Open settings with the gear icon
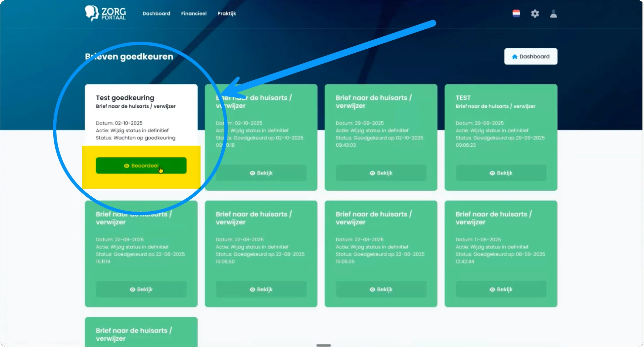The height and width of the screenshot is (347, 644). click(x=535, y=14)
